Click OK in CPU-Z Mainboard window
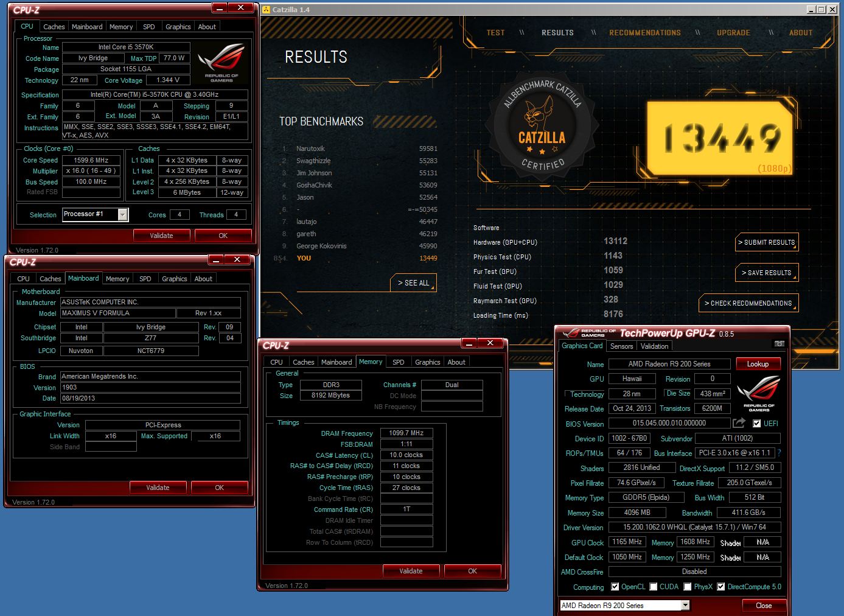Viewport: 844px width, 616px height. coord(220,488)
